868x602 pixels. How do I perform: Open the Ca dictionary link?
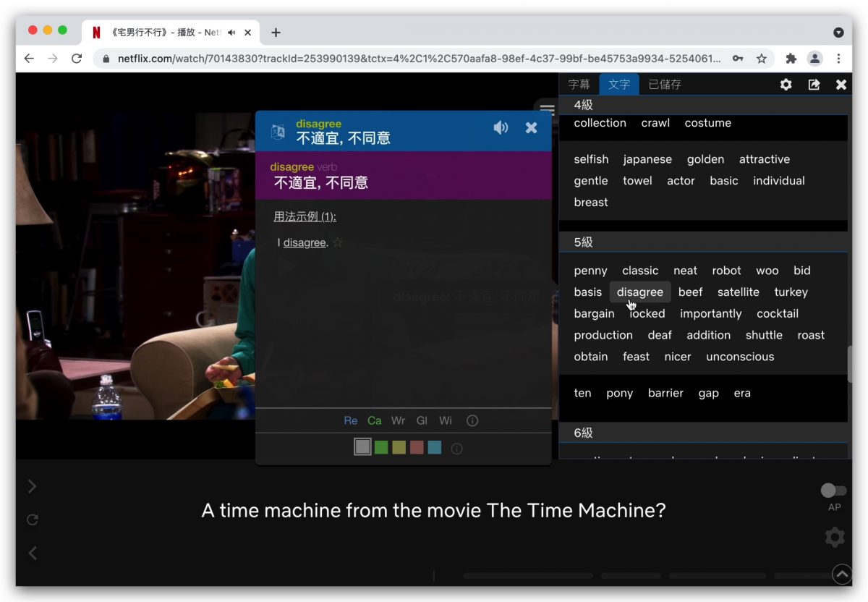375,420
